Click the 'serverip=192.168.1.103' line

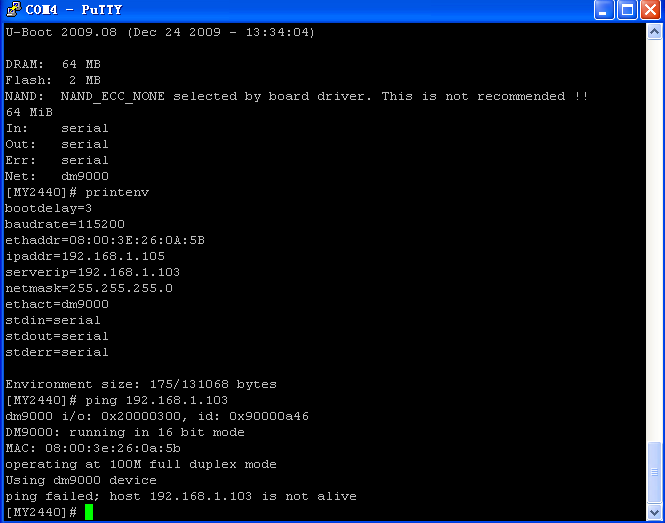point(92,272)
